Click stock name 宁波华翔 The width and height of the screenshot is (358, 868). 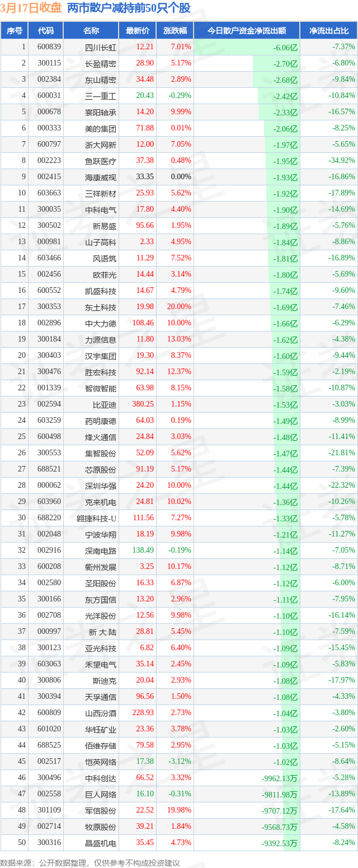click(101, 534)
